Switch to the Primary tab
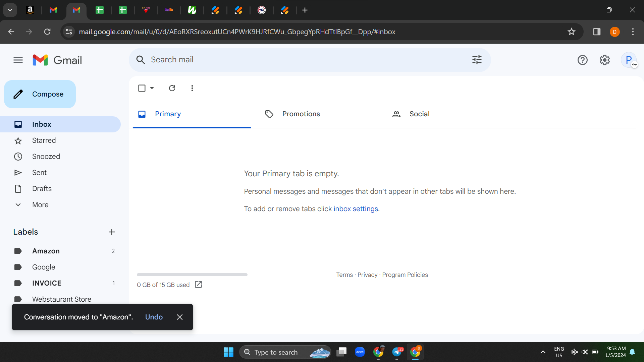The height and width of the screenshot is (362, 644). pyautogui.click(x=192, y=114)
